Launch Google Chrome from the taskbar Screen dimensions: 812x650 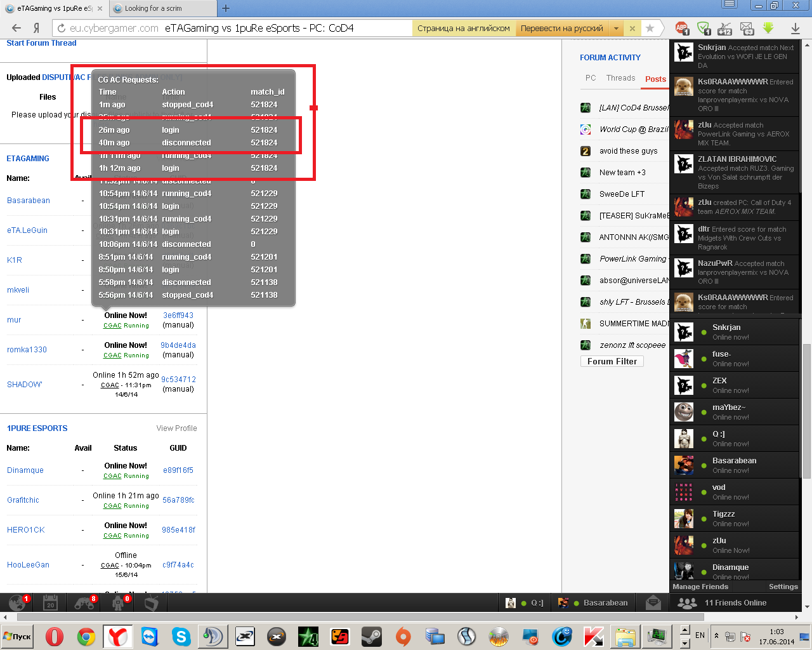(x=86, y=636)
